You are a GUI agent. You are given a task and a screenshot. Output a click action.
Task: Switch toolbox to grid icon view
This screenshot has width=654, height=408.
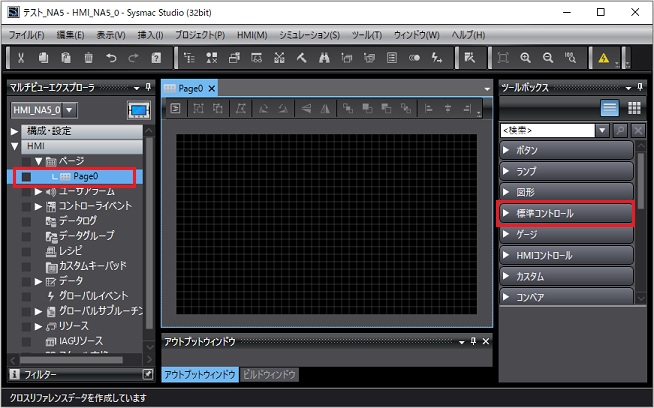[x=634, y=108]
